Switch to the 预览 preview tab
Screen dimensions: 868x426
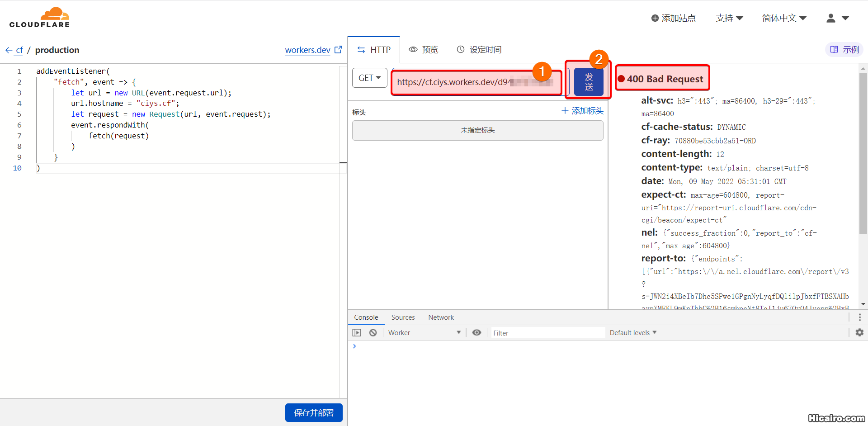[424, 50]
